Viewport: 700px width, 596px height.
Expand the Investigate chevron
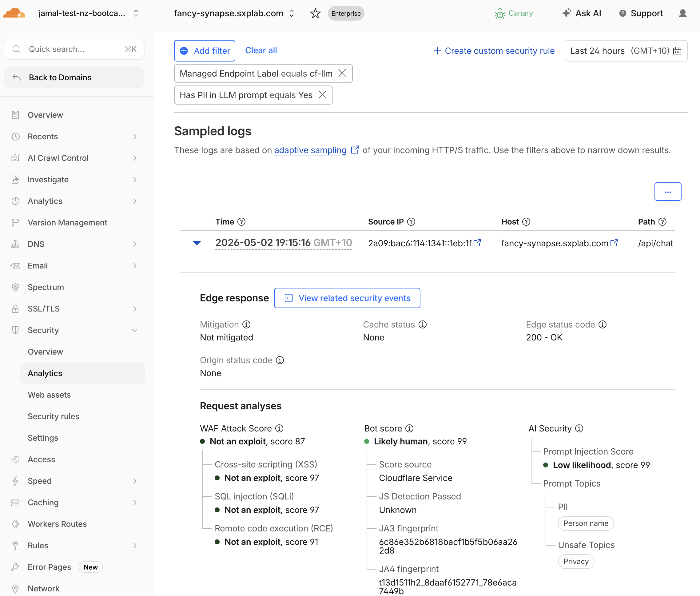tap(135, 179)
